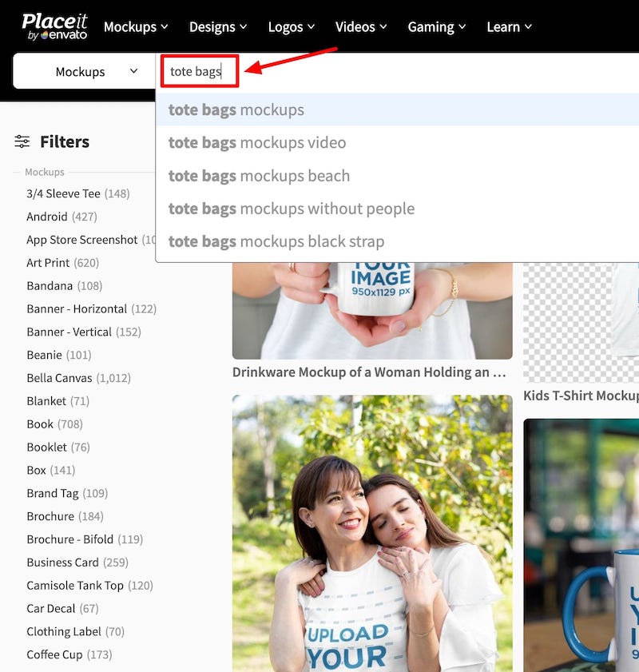Filter by Business Card category
Screen dimensions: 639x672
coord(62,563)
